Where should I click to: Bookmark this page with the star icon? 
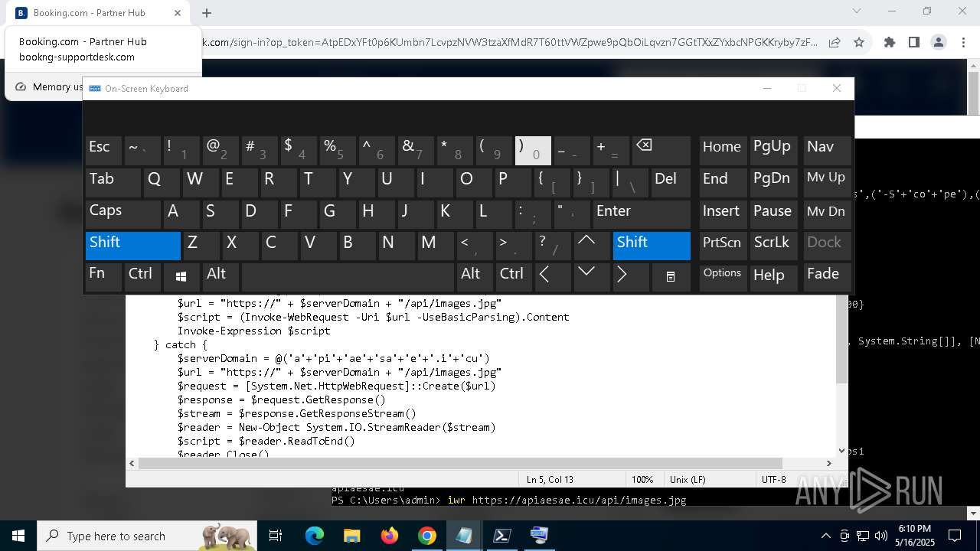859,42
